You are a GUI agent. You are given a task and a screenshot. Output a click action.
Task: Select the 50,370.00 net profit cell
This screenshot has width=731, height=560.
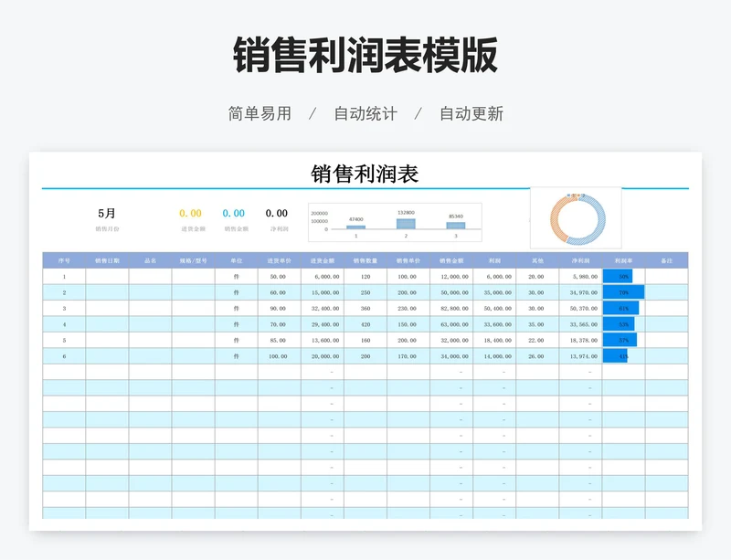(580, 308)
